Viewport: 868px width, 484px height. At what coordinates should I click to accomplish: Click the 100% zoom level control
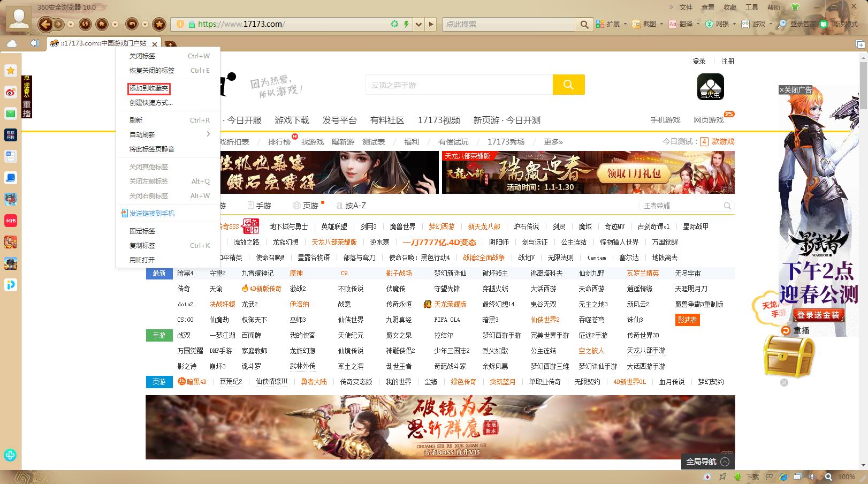846,476
